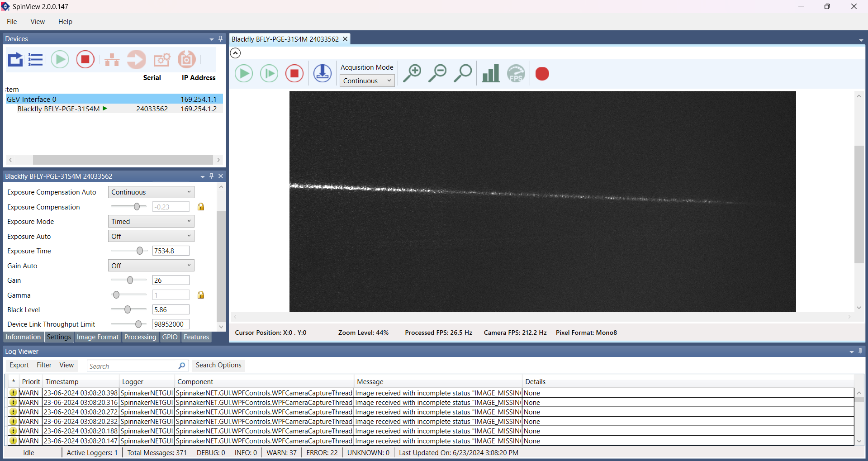Collapse the camera toolbar with chevron arrow
Screen dimensions: 868x461
(235, 53)
